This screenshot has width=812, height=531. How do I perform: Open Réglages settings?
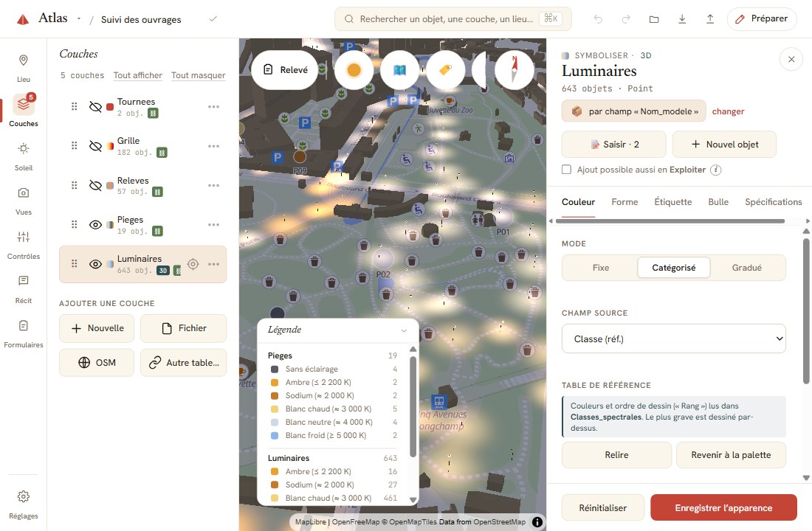pos(24,504)
